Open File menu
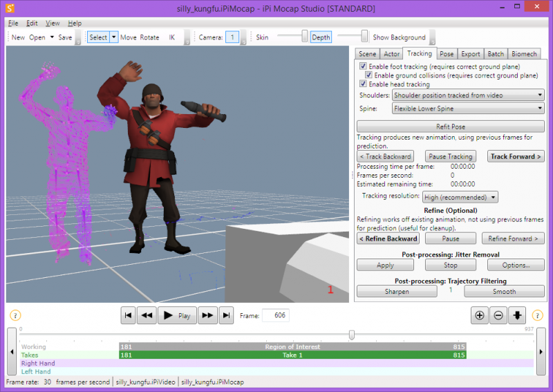 [x=13, y=24]
